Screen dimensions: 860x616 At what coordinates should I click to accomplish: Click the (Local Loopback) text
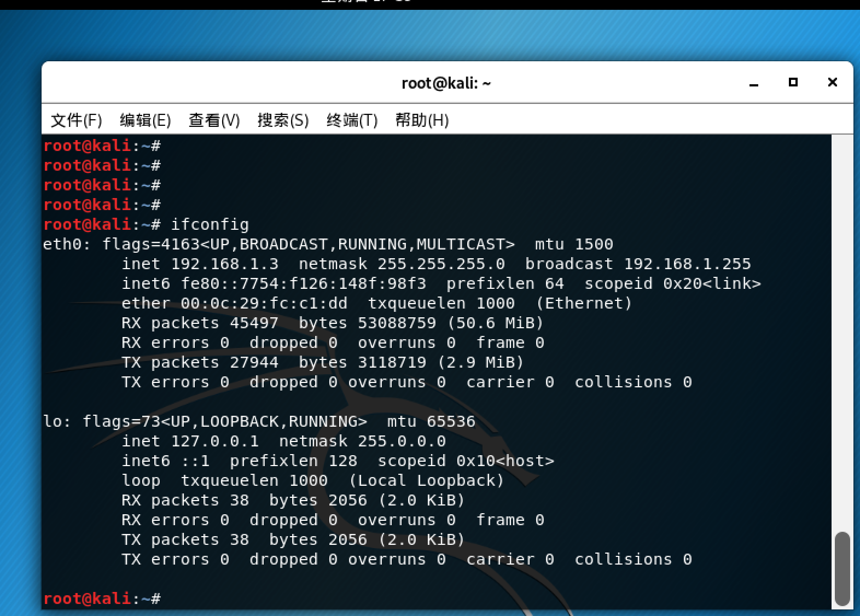427,480
